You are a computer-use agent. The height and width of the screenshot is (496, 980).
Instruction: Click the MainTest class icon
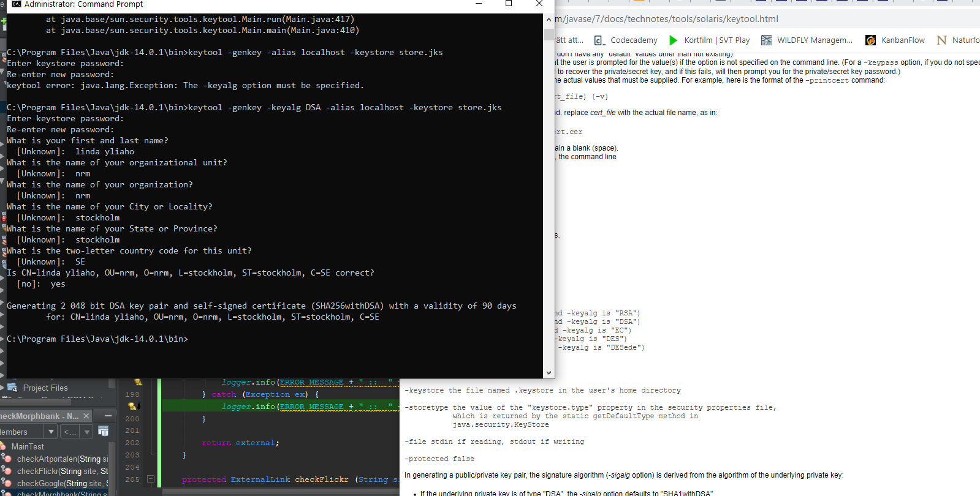pos(4,446)
